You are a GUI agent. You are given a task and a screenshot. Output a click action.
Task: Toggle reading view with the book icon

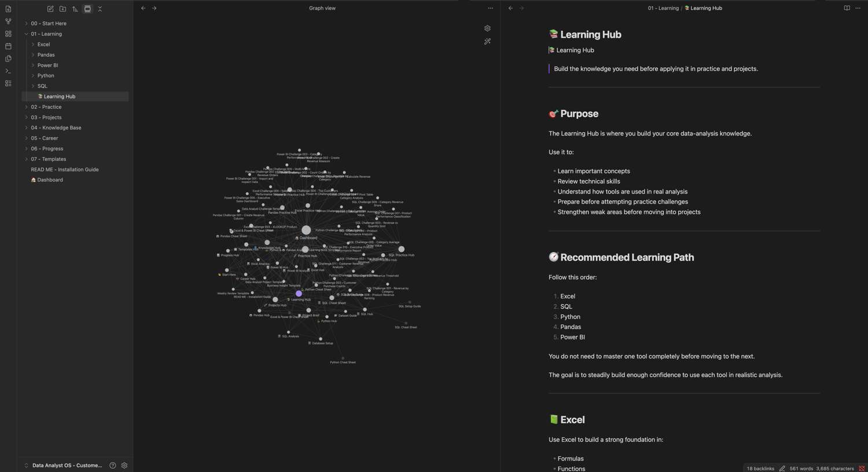tap(847, 8)
